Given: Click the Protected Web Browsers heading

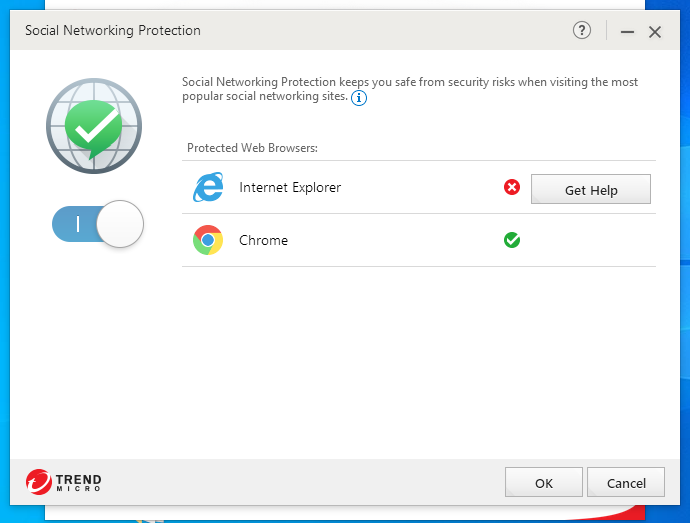Looking at the screenshot, I should 252,148.
